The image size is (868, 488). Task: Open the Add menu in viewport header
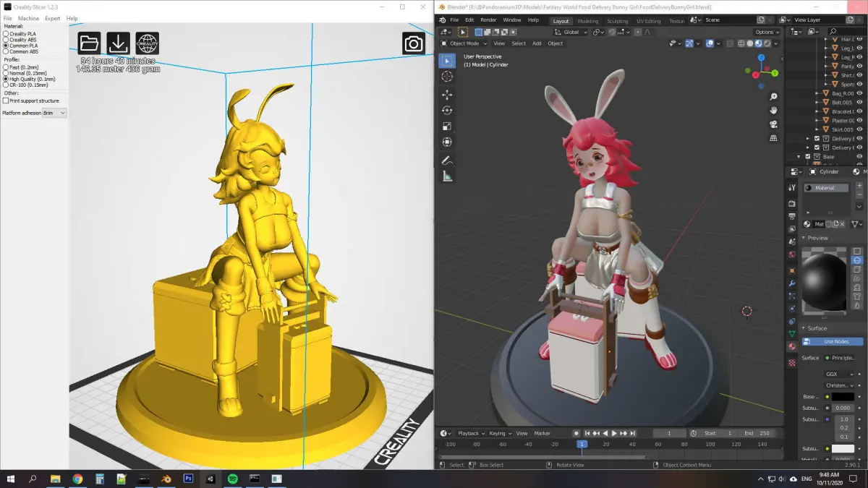(537, 43)
